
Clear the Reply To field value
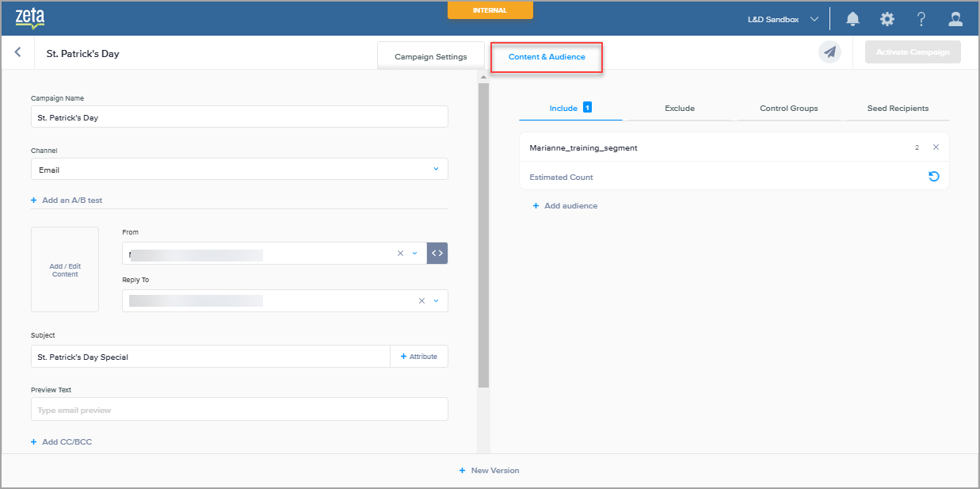click(421, 301)
